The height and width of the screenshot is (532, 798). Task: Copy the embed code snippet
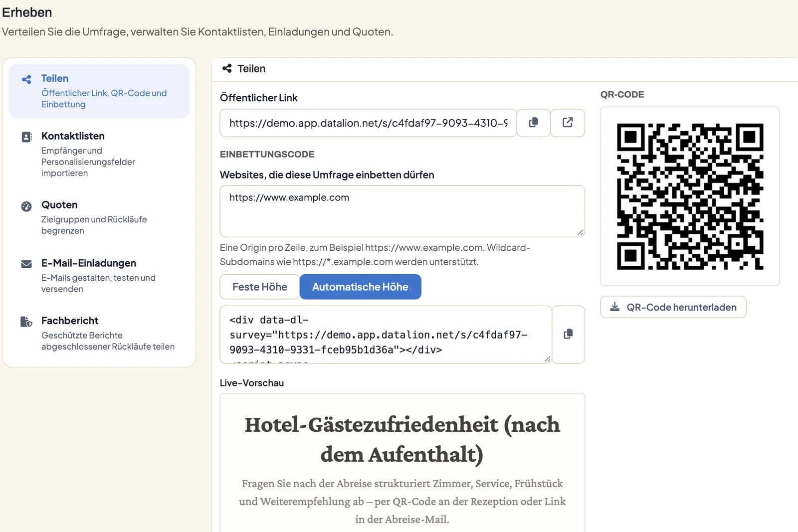pyautogui.click(x=568, y=334)
